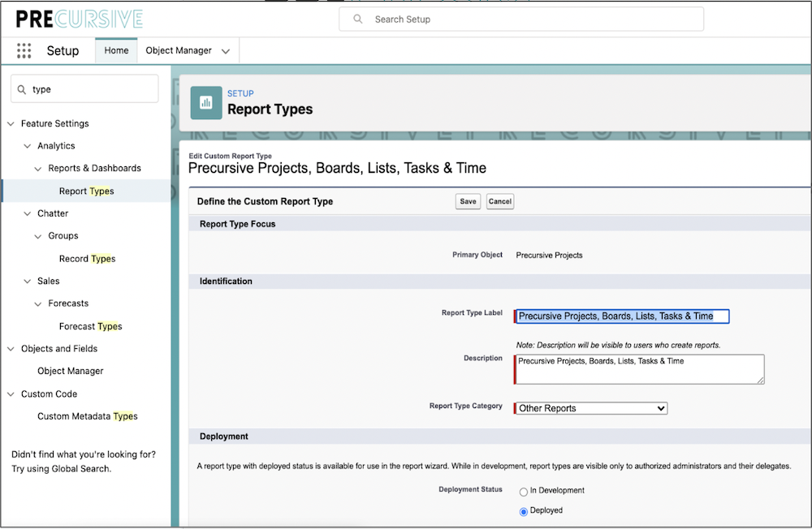
Task: Select the In Development radio button
Action: pos(523,492)
